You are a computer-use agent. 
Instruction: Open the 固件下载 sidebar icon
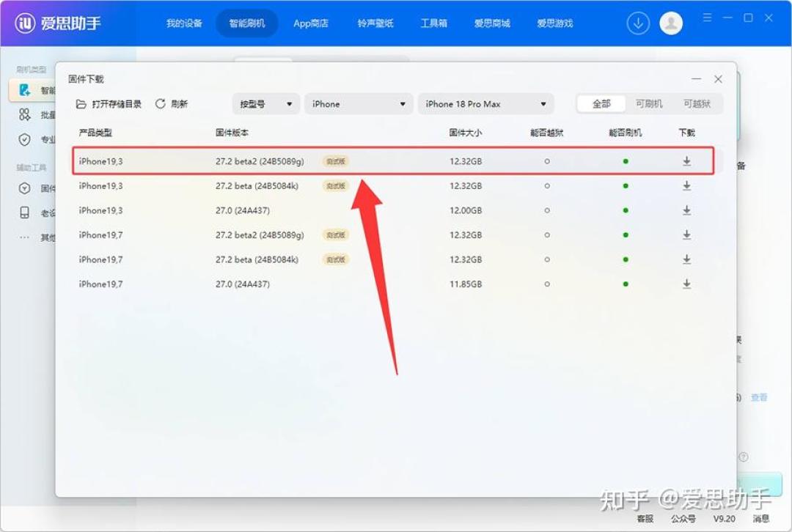[x=24, y=188]
